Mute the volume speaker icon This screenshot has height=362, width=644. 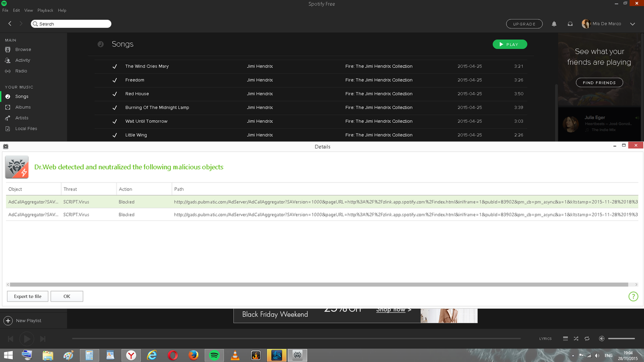602,338
